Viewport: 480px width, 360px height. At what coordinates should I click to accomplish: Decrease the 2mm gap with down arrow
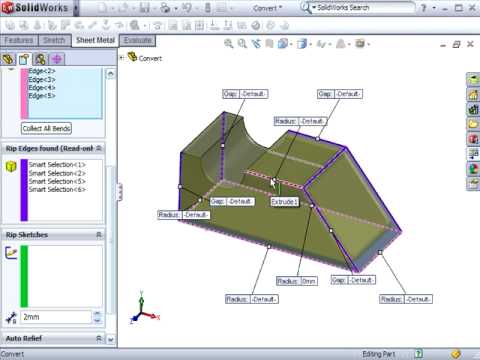click(97, 321)
